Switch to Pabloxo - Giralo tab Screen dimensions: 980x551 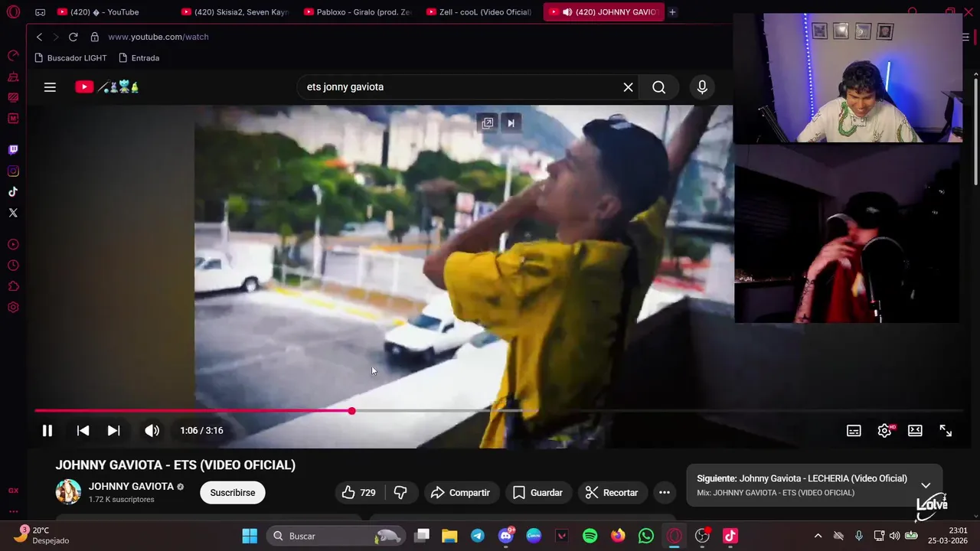pyautogui.click(x=358, y=12)
